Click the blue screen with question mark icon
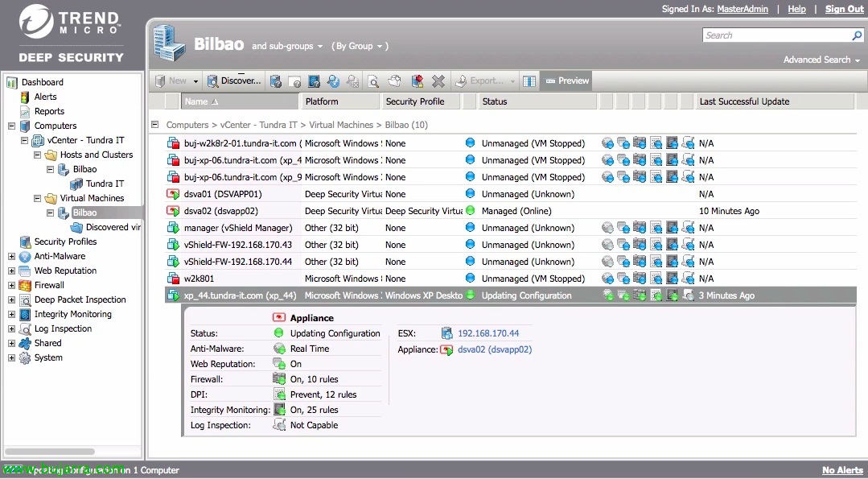Screen dimensions: 868x479 coord(314,81)
